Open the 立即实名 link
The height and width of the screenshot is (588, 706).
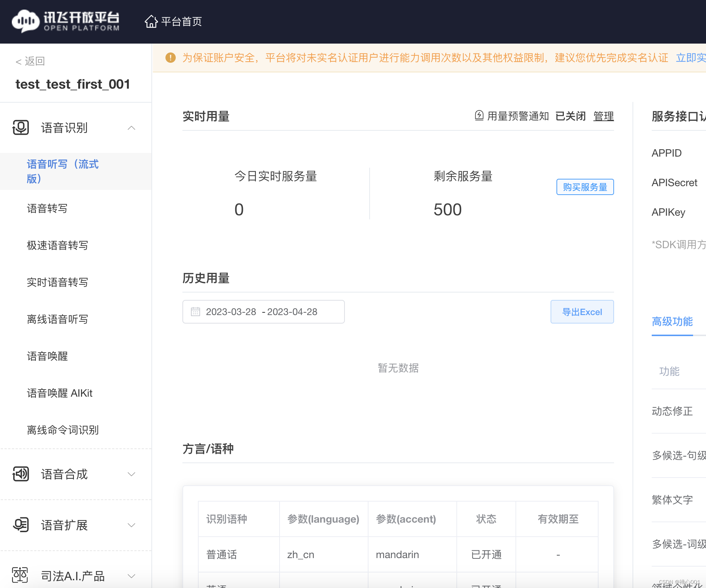click(x=690, y=57)
